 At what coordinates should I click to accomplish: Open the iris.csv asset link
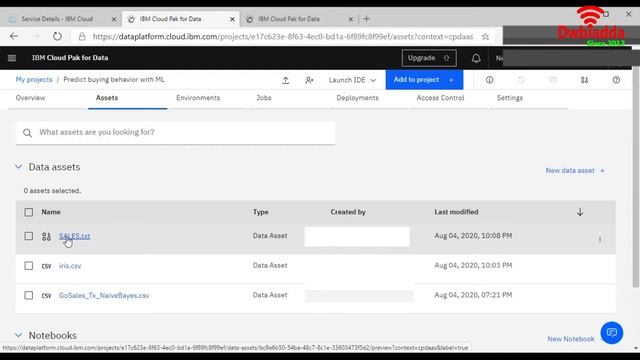point(70,266)
